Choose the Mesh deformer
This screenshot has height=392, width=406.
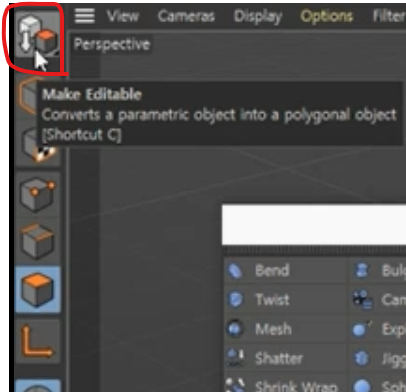point(285,329)
